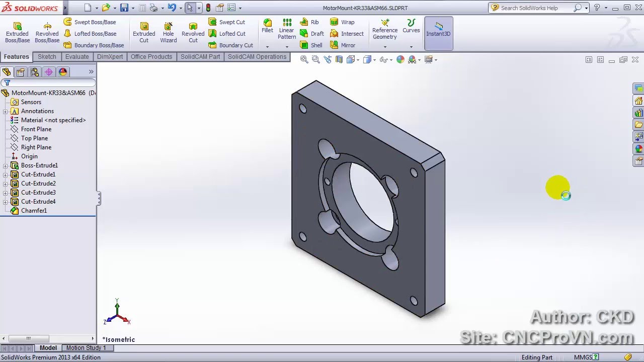Select the Swept Cut tool
This screenshot has width=644, height=362.
coord(227,22)
